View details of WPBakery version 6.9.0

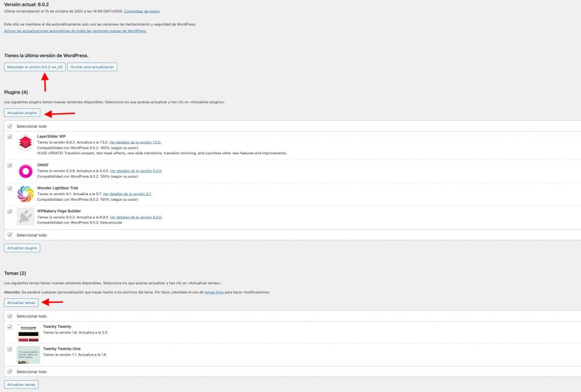click(136, 217)
